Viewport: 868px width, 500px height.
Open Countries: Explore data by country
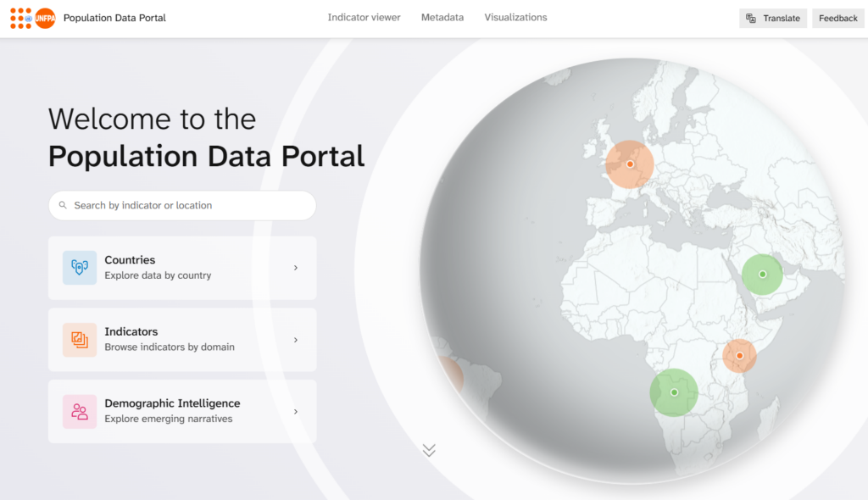click(x=182, y=268)
